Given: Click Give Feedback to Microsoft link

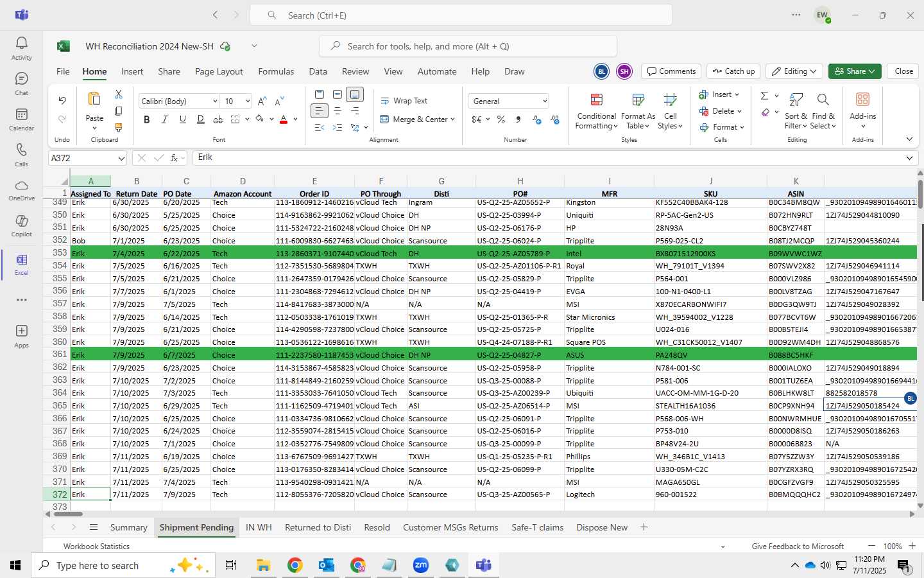Looking at the screenshot, I should [798, 547].
